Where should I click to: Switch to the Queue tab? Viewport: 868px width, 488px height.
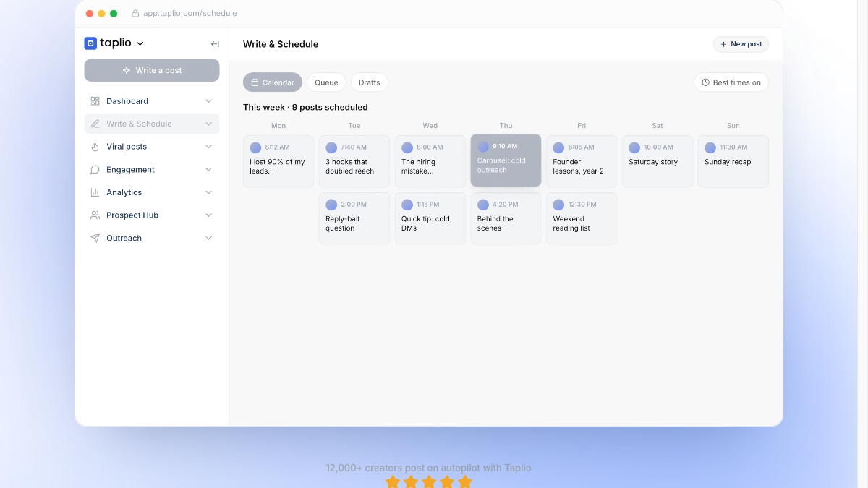pyautogui.click(x=326, y=82)
